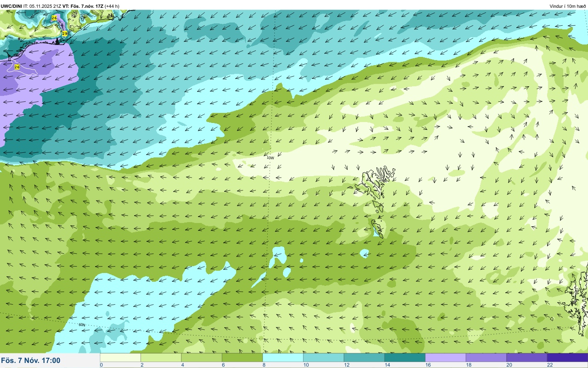The width and height of the screenshot is (588, 368).
Task: Click the legend number '8'
Action: tap(264, 365)
